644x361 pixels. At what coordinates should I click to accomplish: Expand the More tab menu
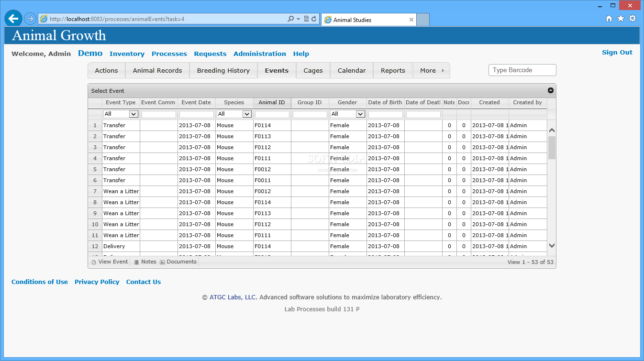click(x=431, y=70)
